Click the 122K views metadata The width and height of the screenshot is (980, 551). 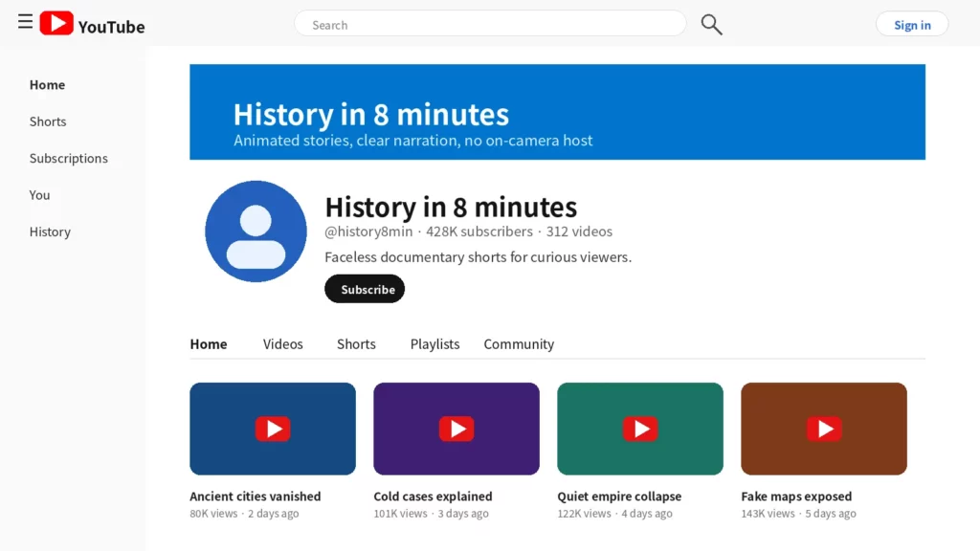pyautogui.click(x=585, y=514)
